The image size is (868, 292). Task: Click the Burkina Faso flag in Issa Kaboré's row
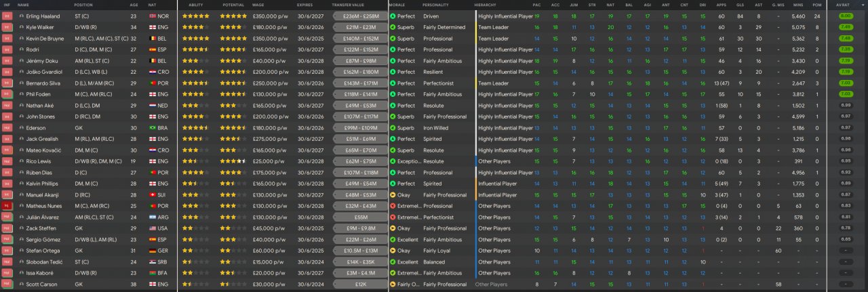pos(152,273)
